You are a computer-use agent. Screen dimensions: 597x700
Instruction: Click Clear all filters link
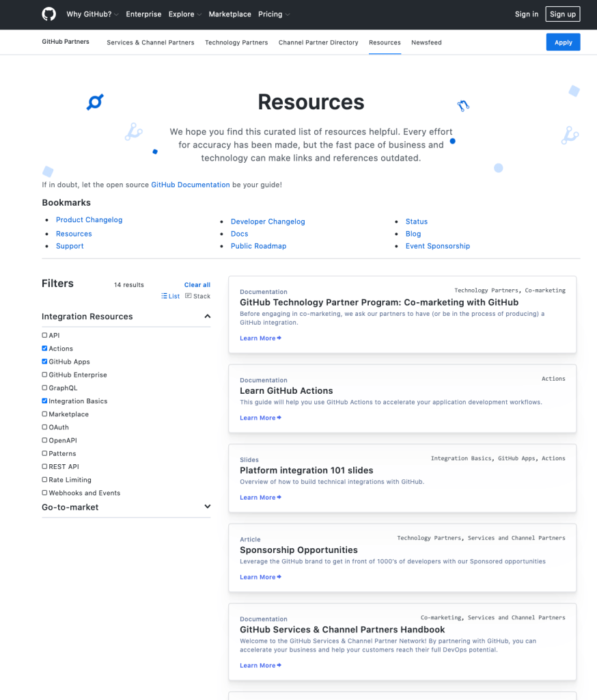coord(197,285)
